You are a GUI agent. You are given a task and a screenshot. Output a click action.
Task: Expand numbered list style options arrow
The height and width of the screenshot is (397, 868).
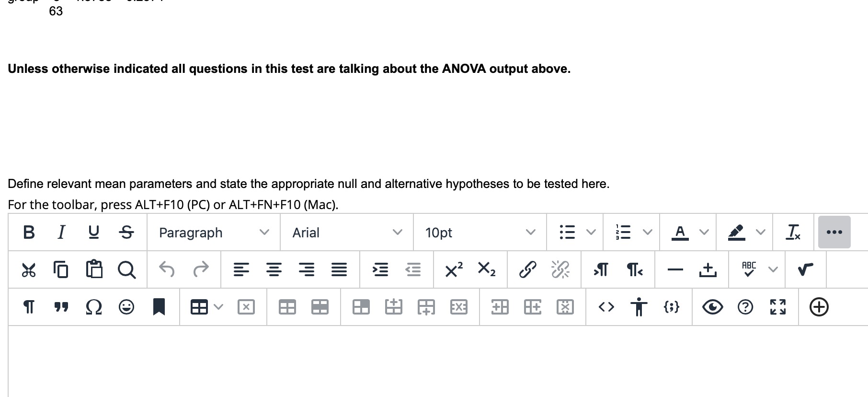coord(648,233)
